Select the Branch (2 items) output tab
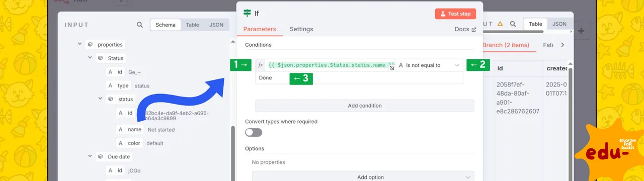This screenshot has height=181, width=644. click(x=506, y=45)
